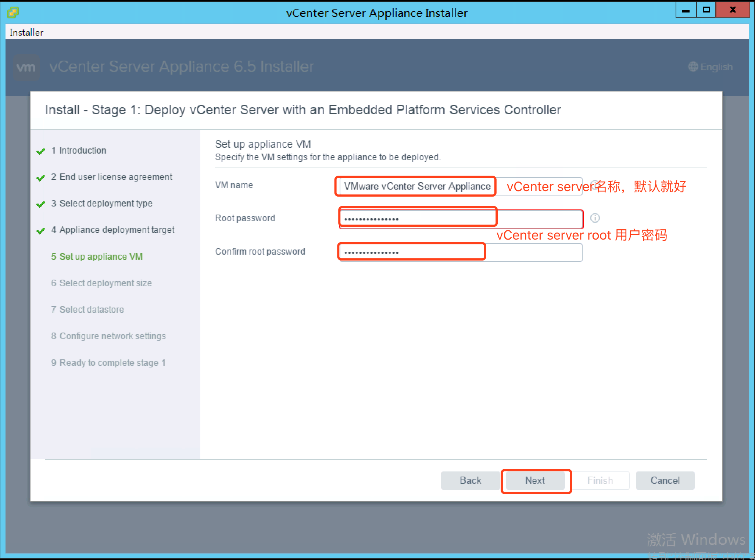Click the checkmark beside End user license agreement
Image resolution: width=755 pixels, height=560 pixels.
point(41,178)
